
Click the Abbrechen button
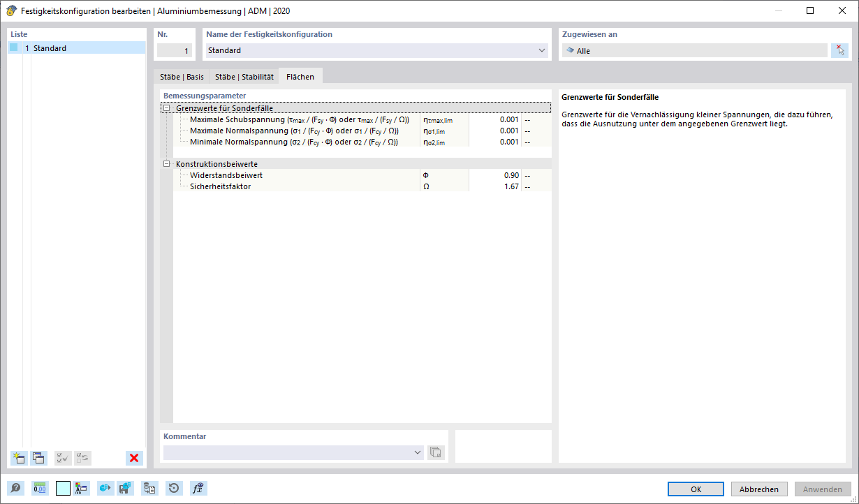pos(759,489)
